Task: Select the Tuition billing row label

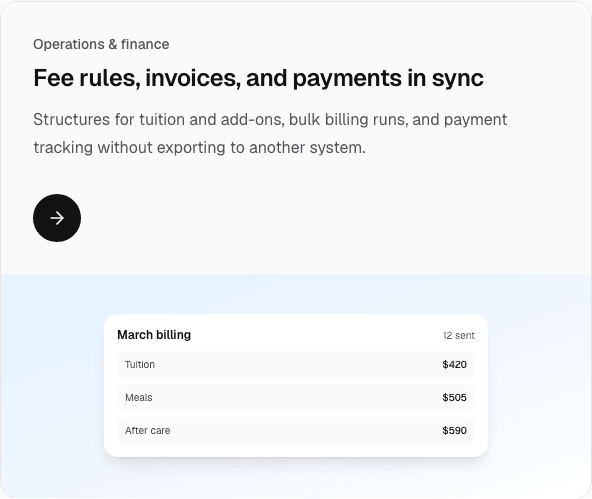Action: pos(140,365)
